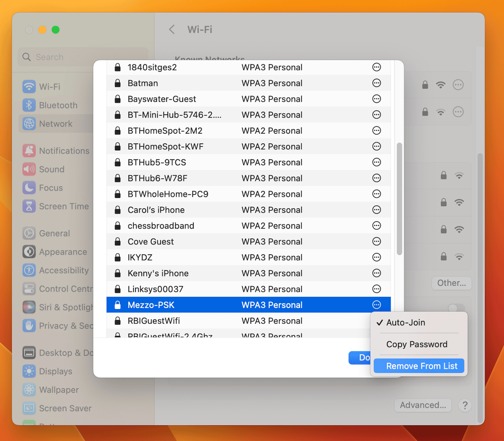Expand options menu for Carol's iPhone
Viewport: 504px width, 441px height.
click(376, 210)
